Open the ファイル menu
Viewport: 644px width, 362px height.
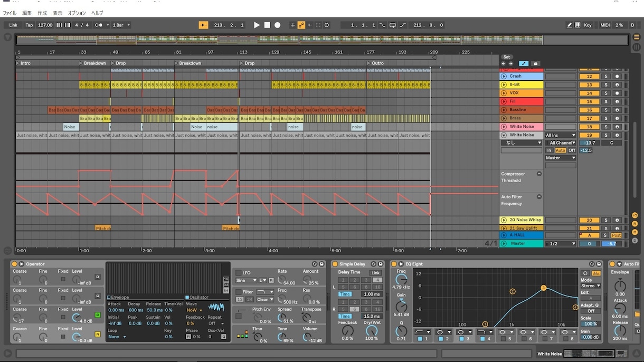click(x=10, y=13)
